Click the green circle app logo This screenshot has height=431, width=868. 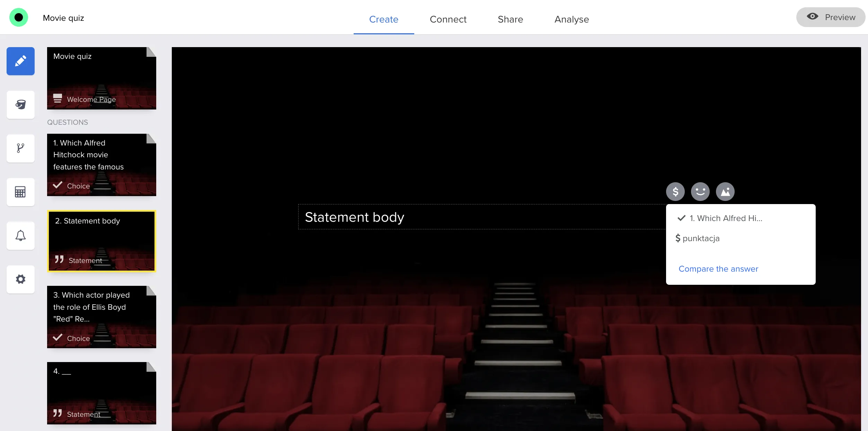tap(19, 17)
